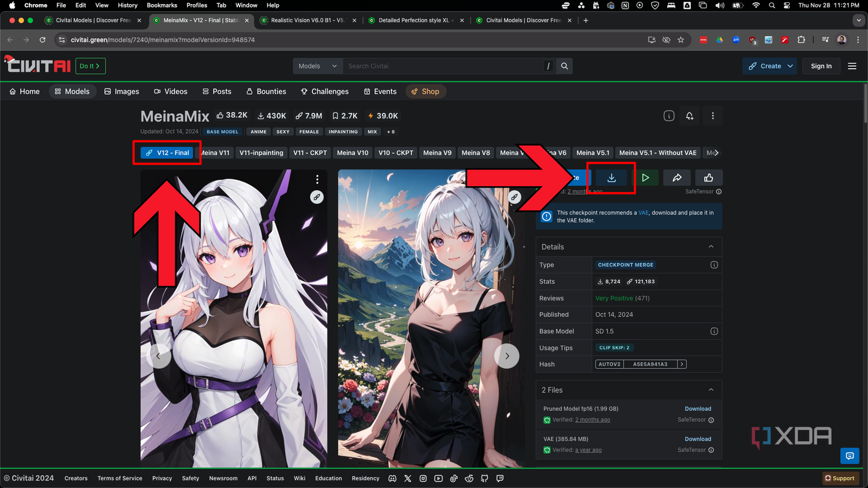
Task: Click the 38.2K likes stat
Action: coord(231,116)
